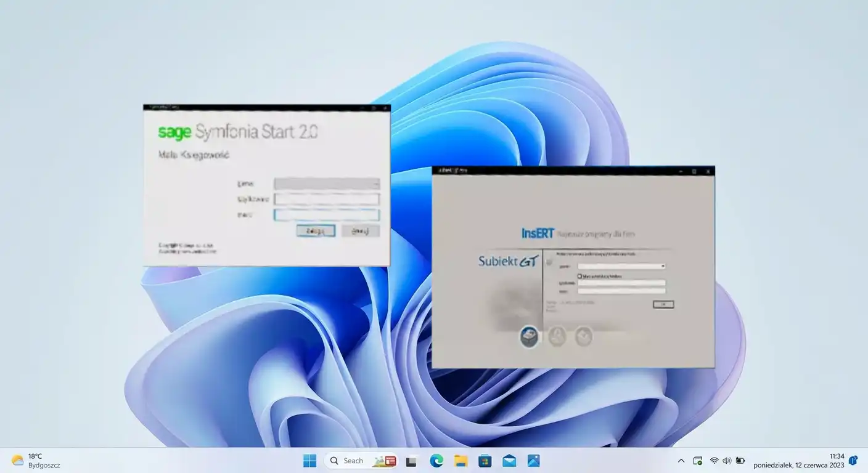
Task: Click the rightmost grayed round icon in Subiekt GT
Action: click(583, 337)
